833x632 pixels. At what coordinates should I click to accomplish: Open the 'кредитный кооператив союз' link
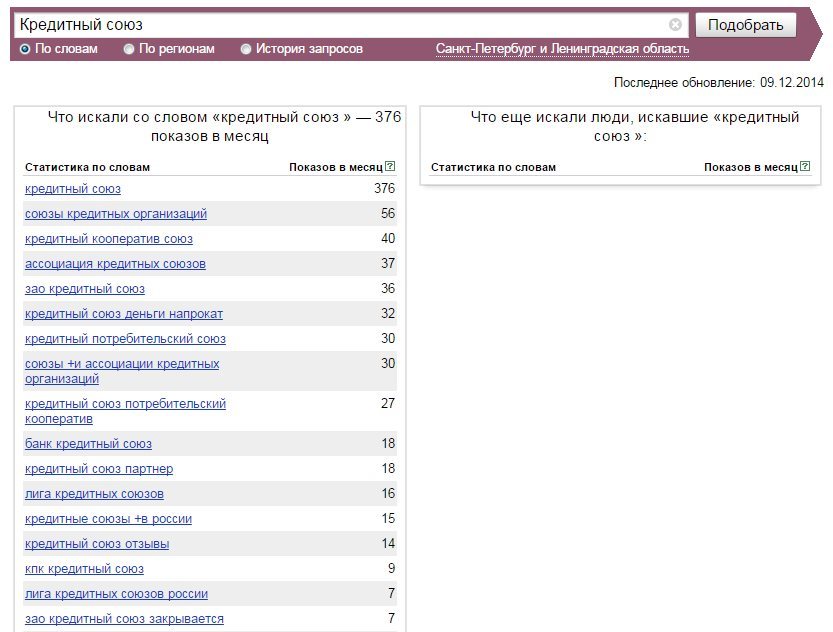click(x=109, y=239)
